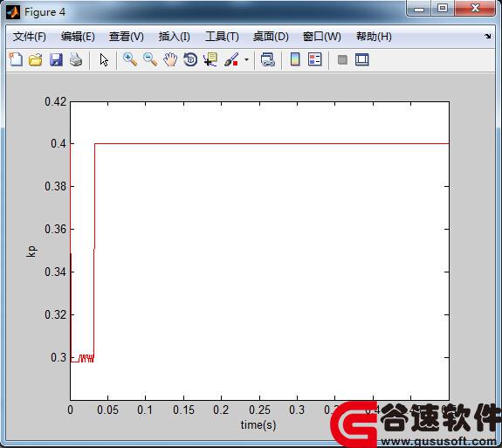The image size is (502, 448).
Task: Activate the Zoom In magnifier tool
Action: tap(130, 60)
